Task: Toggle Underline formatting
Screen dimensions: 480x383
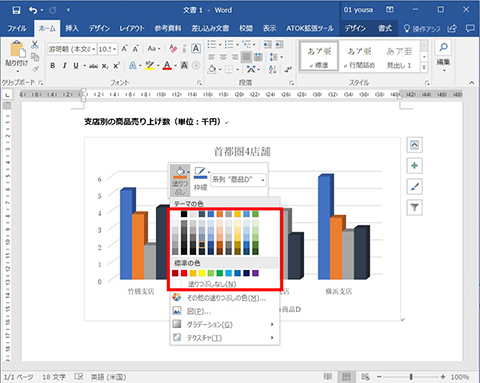Action: tap(76, 66)
